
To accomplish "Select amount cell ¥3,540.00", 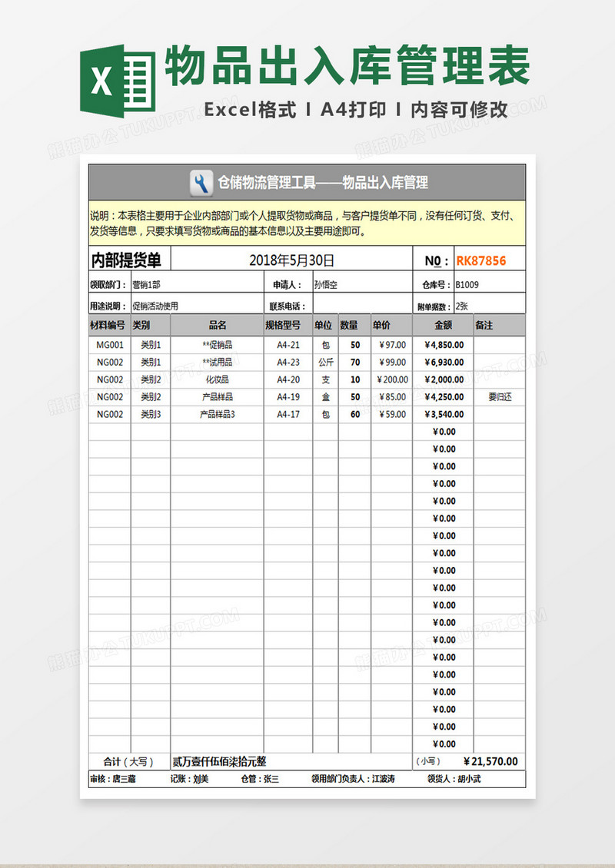I will [x=444, y=414].
